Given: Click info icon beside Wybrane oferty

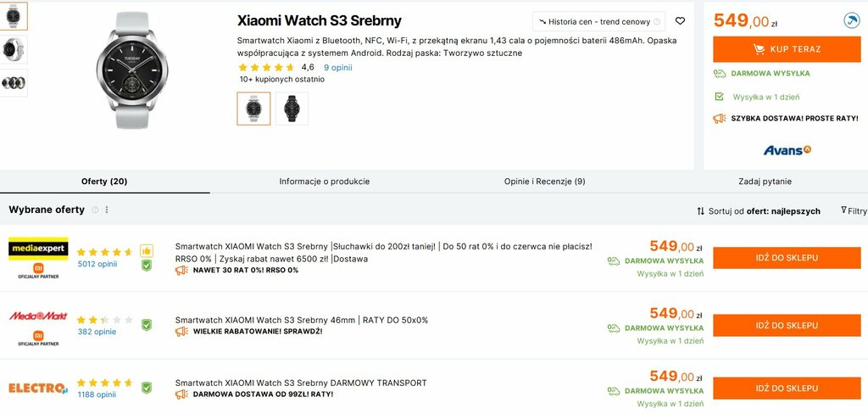Looking at the screenshot, I should (x=95, y=210).
